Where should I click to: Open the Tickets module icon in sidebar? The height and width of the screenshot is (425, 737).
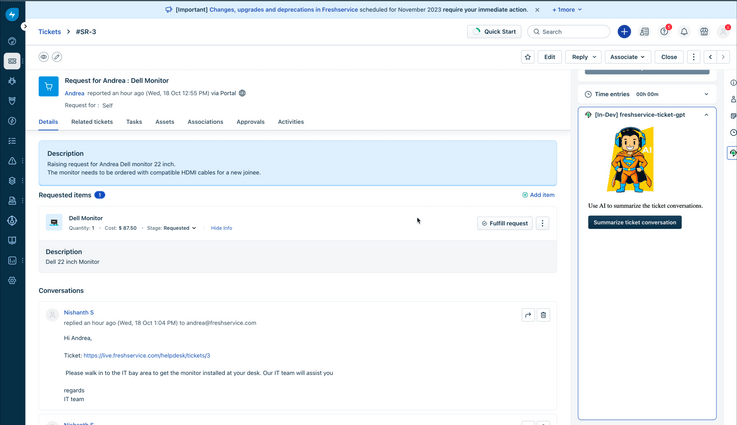tap(12, 61)
